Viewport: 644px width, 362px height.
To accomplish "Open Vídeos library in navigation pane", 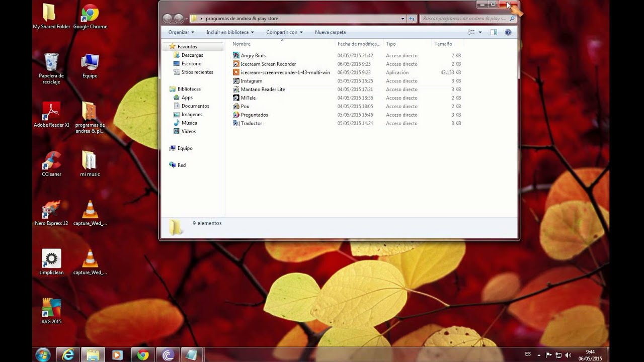I will tap(189, 131).
